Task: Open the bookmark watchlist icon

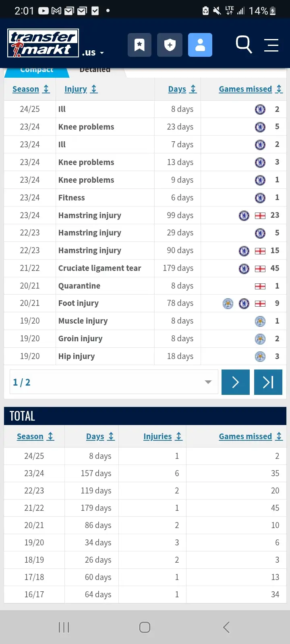Action: (139, 45)
